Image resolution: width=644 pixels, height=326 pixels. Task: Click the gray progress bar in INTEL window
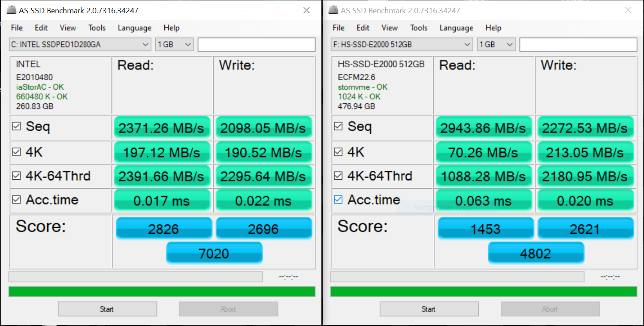(136, 277)
